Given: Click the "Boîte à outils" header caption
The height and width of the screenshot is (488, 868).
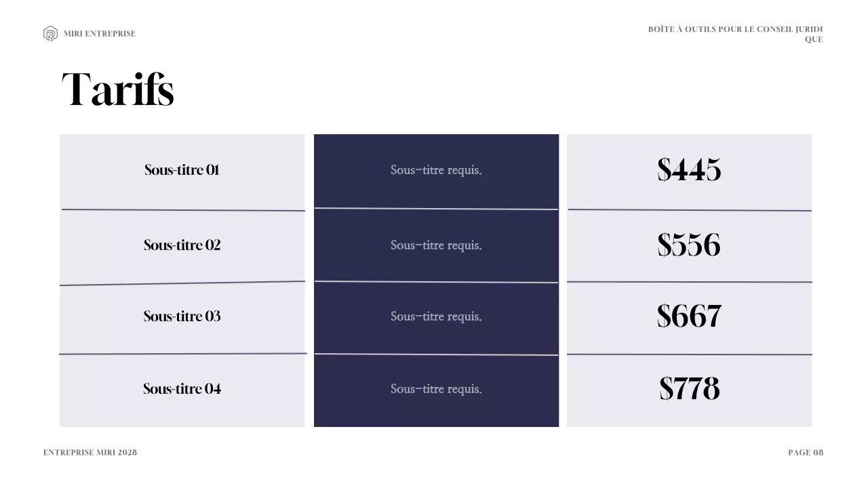Looking at the screenshot, I should 736,34.
